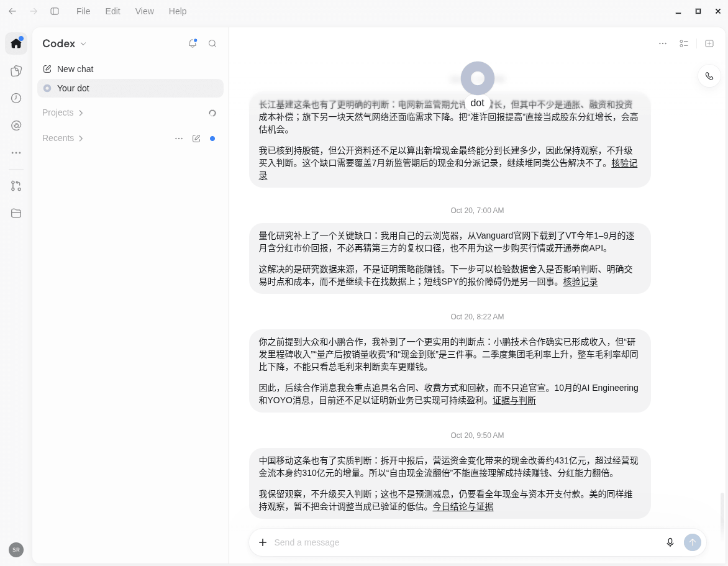
Task: Open the 核验记录 link in Vanguard message
Action: [580, 282]
